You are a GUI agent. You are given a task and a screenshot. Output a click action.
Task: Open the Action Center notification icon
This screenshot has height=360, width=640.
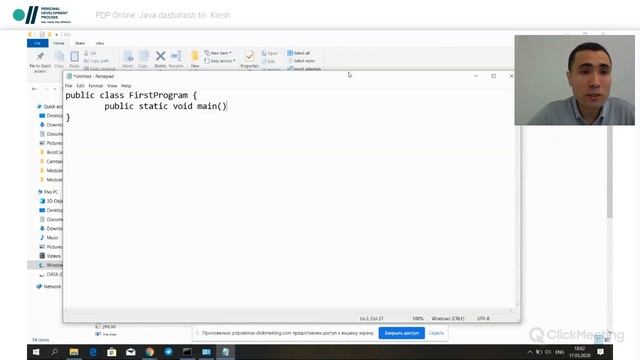click(600, 352)
